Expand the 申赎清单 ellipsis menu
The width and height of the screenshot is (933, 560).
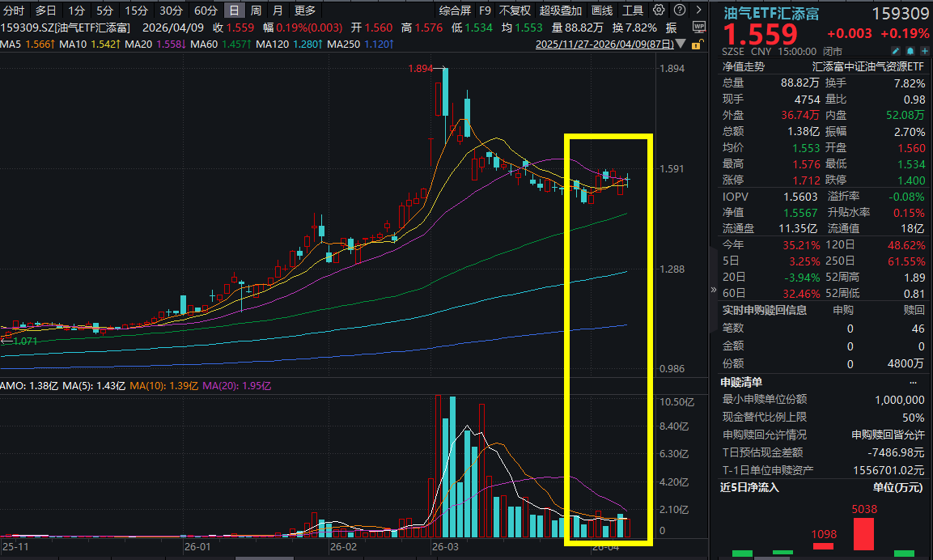(x=914, y=382)
